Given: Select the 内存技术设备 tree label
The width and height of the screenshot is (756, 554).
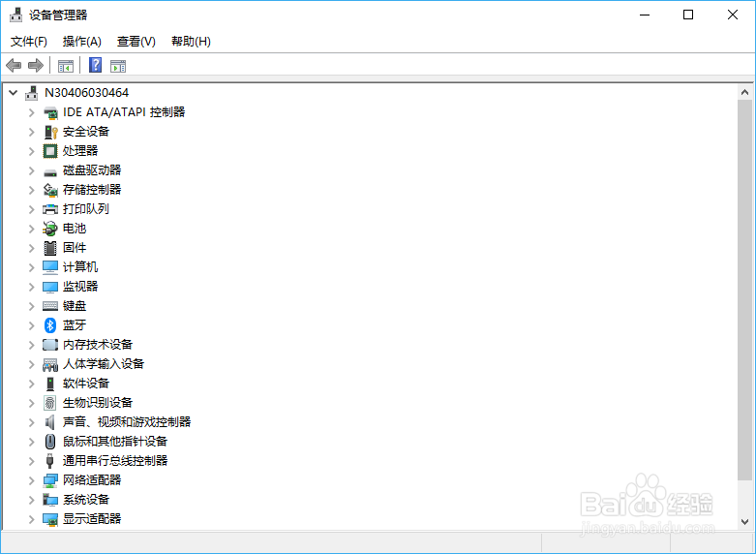Looking at the screenshot, I should click(98, 345).
